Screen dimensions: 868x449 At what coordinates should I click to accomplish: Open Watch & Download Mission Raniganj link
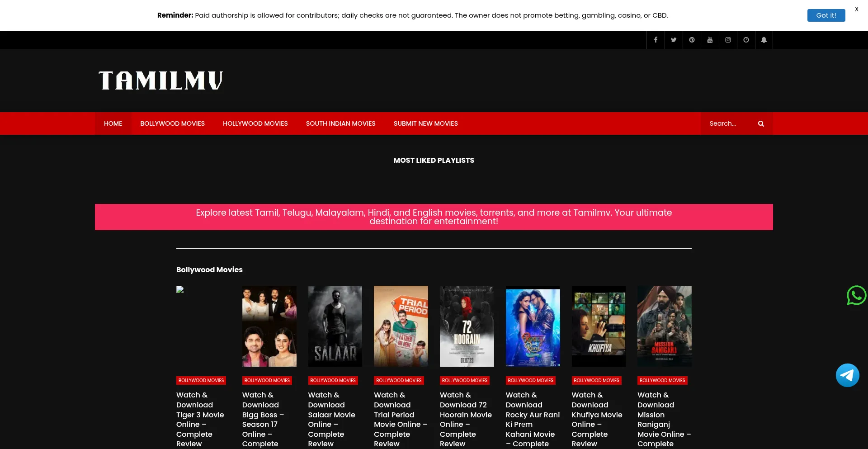(664, 419)
